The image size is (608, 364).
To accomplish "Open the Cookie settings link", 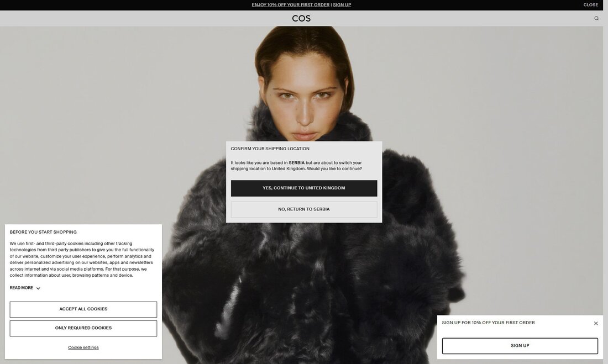I will [x=83, y=347].
